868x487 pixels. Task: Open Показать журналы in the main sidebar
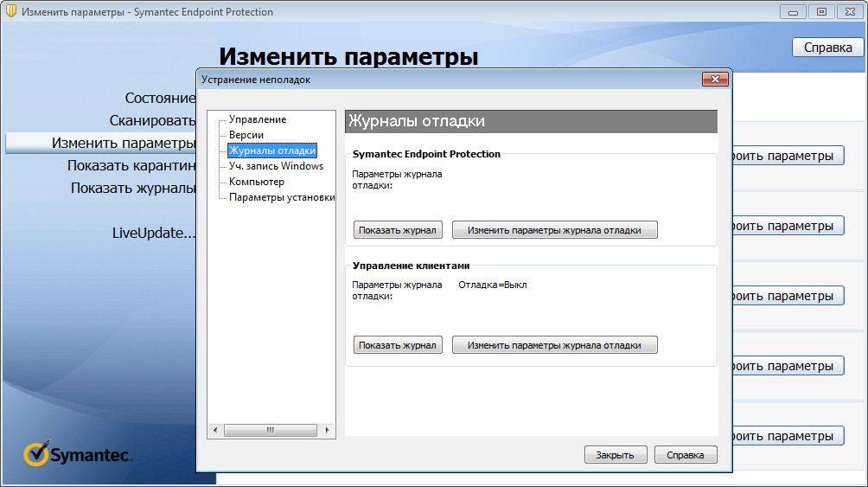(133, 188)
